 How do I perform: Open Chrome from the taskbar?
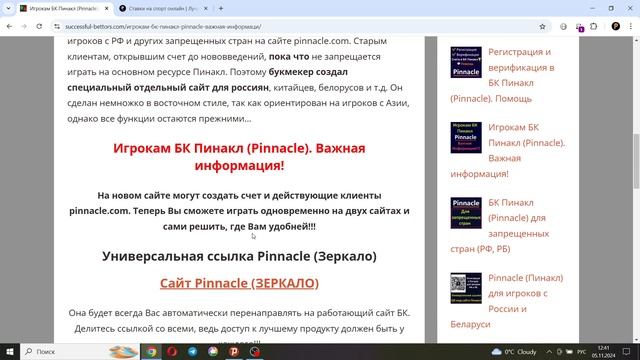[151, 351]
